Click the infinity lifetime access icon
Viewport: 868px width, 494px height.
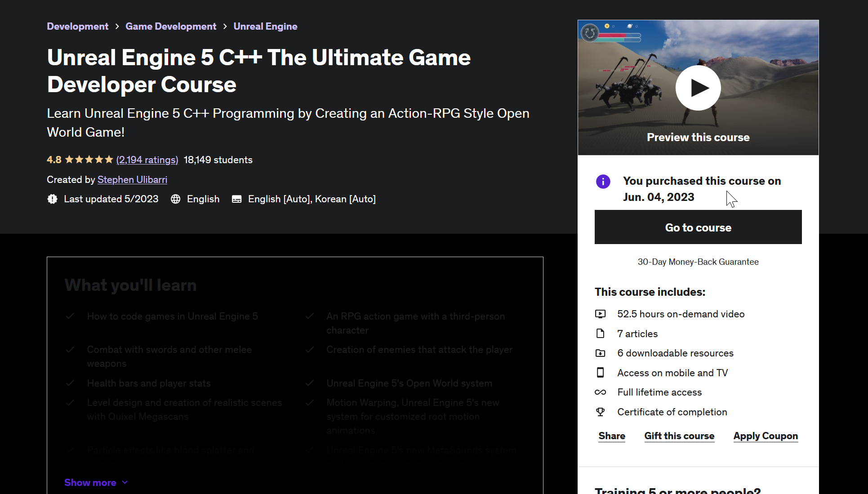pos(600,392)
